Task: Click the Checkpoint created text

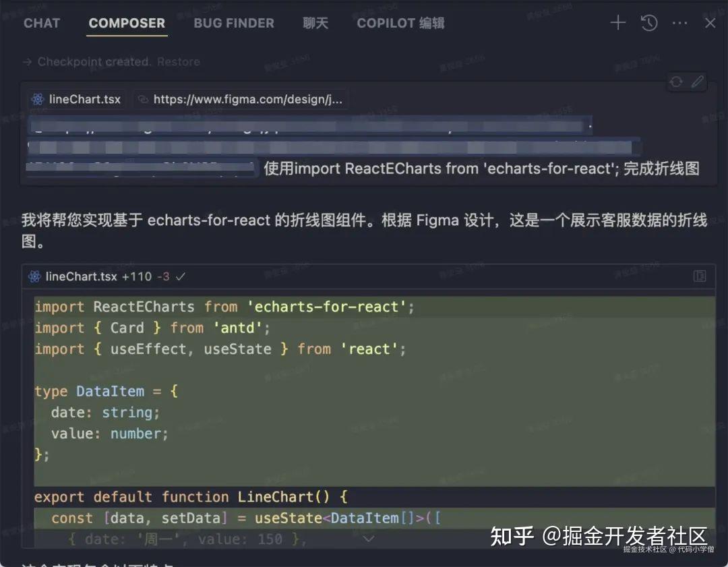Action: click(x=94, y=62)
